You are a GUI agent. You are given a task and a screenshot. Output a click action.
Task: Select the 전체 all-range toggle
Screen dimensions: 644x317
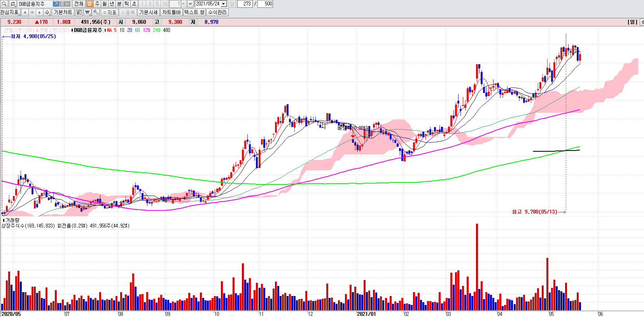coord(79,4)
